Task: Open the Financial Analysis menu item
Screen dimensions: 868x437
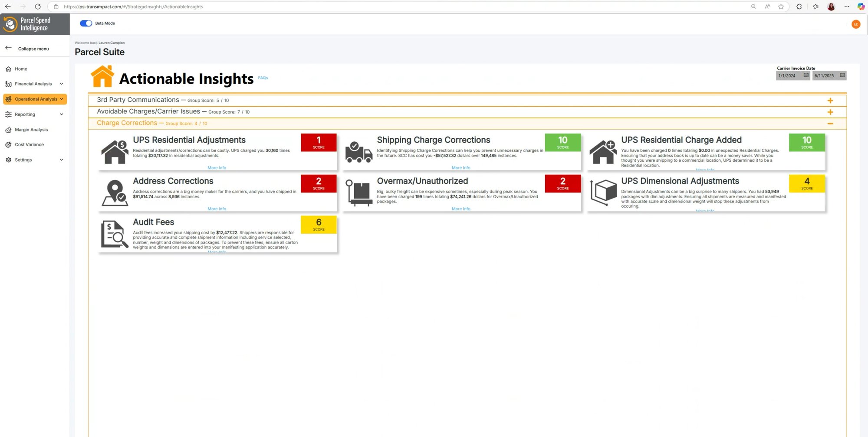Action: tap(35, 84)
